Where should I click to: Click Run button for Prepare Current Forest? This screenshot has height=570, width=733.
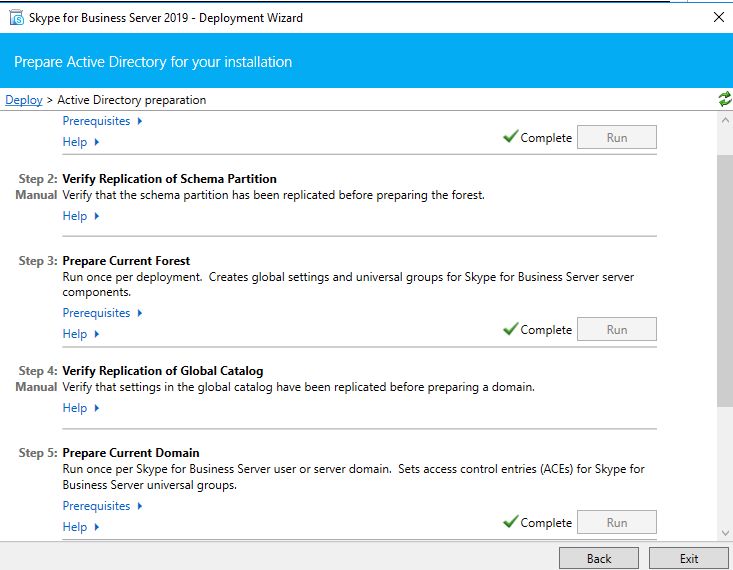point(617,329)
